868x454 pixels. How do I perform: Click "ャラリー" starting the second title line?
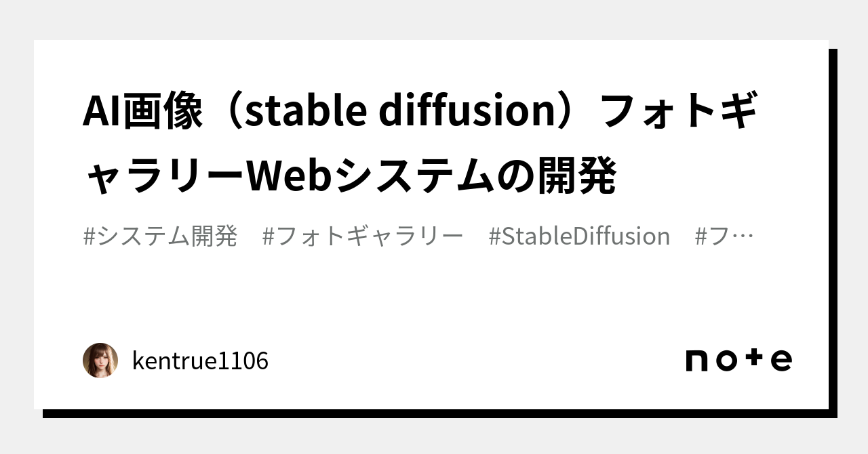click(163, 178)
